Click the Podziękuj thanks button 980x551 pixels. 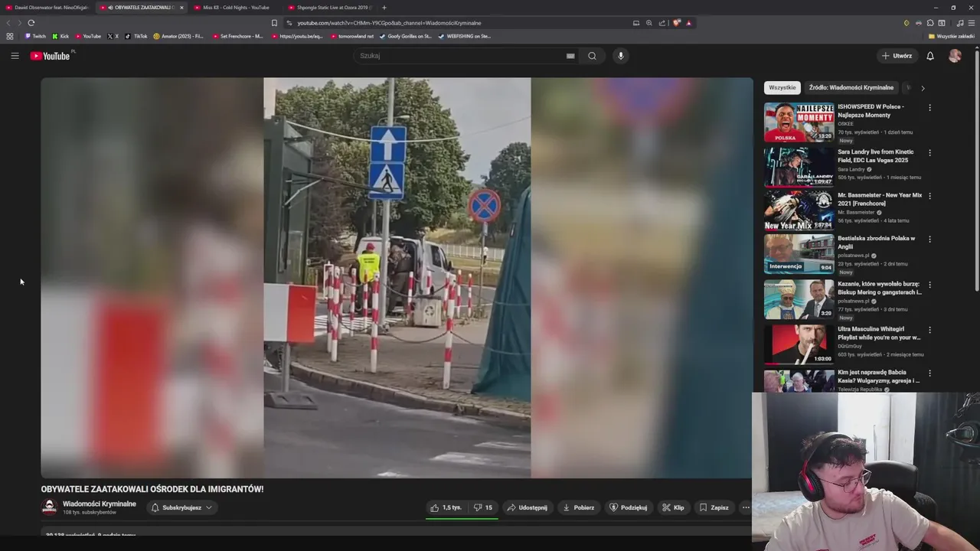coord(629,507)
